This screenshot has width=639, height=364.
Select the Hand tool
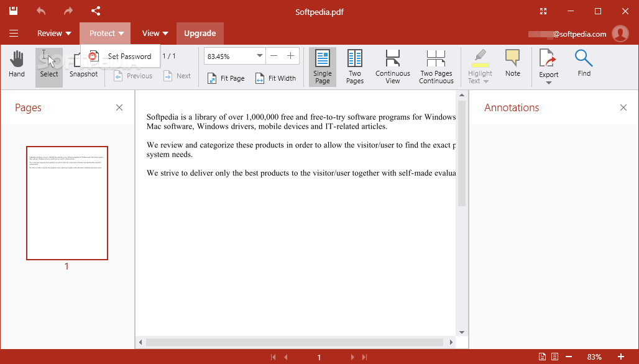click(17, 65)
